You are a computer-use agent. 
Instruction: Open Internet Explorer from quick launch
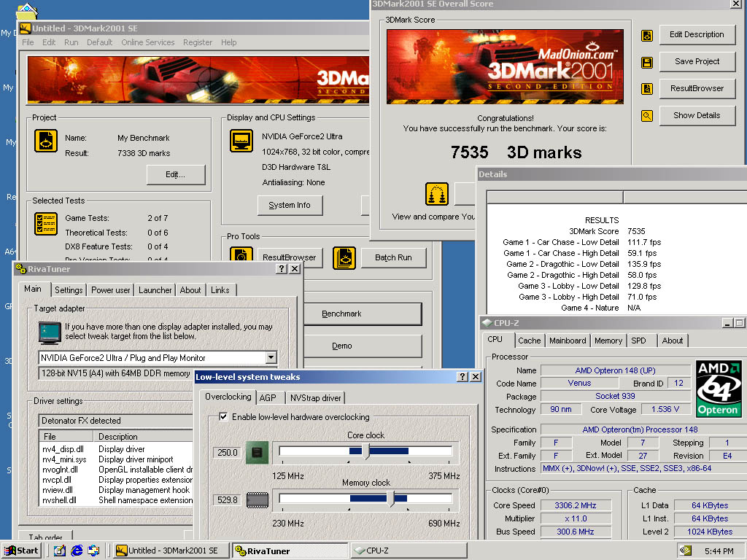point(76,551)
